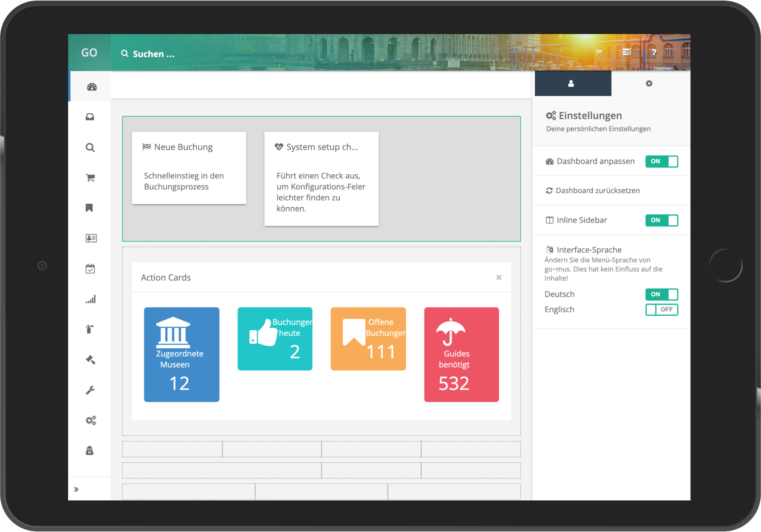Image resolution: width=761 pixels, height=532 pixels.
Task: Open Zugeordnete Museen card
Action: pyautogui.click(x=182, y=355)
